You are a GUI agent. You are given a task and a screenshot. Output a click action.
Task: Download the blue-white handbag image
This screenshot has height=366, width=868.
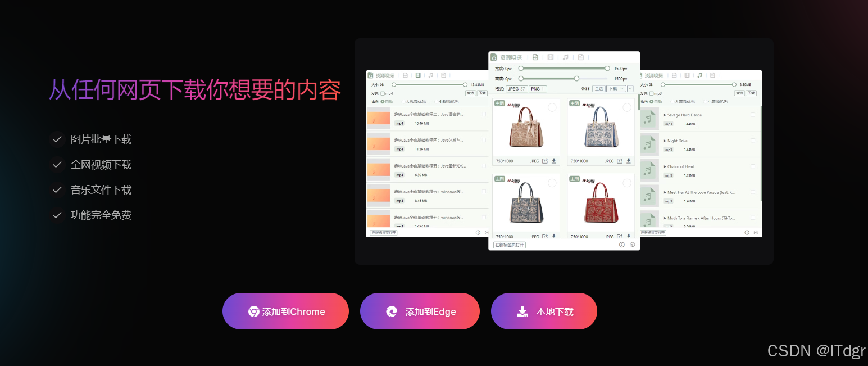629,161
